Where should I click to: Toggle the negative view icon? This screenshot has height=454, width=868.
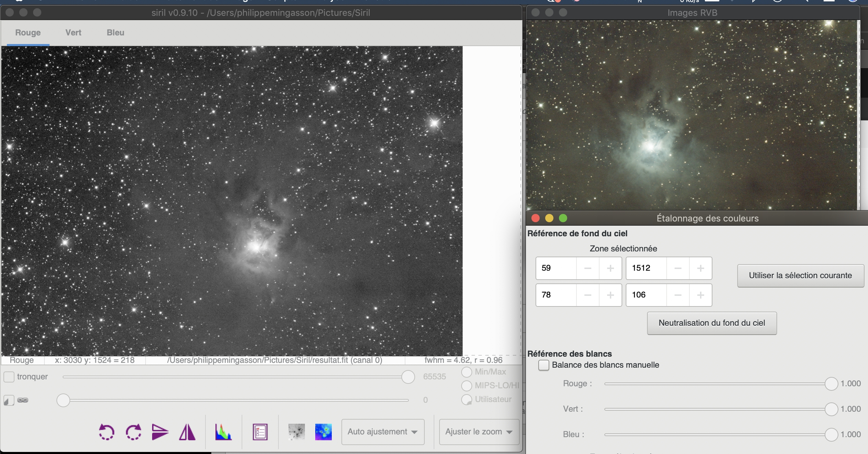coord(296,432)
